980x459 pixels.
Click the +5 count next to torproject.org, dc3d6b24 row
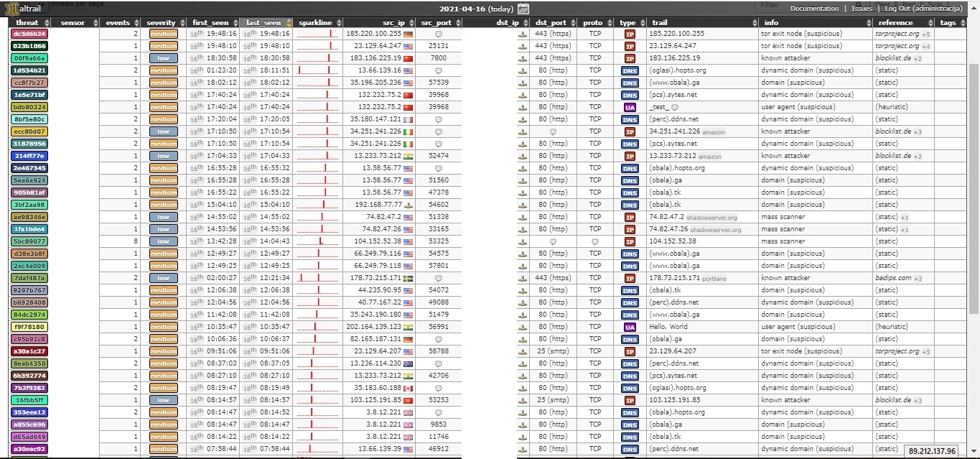click(926, 34)
